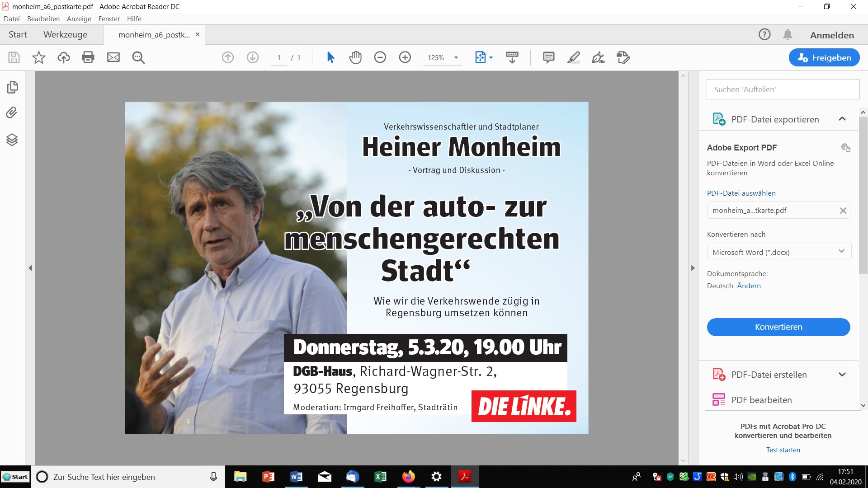Select the Hand pan tool
The width and height of the screenshot is (868, 488).
coord(355,57)
